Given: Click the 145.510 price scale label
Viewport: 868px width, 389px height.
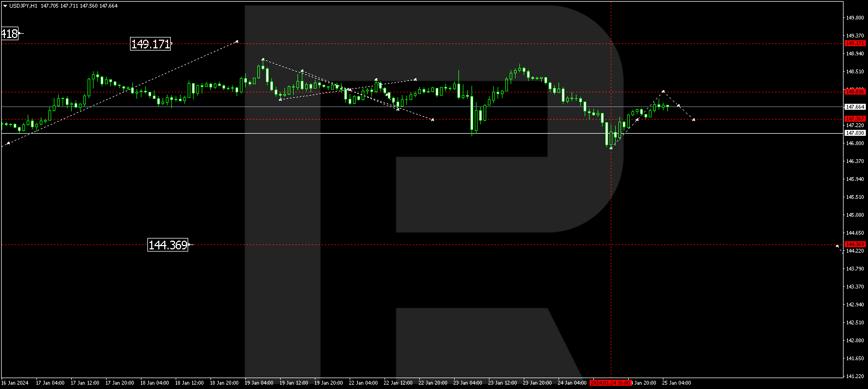Looking at the screenshot, I should 855,197.
